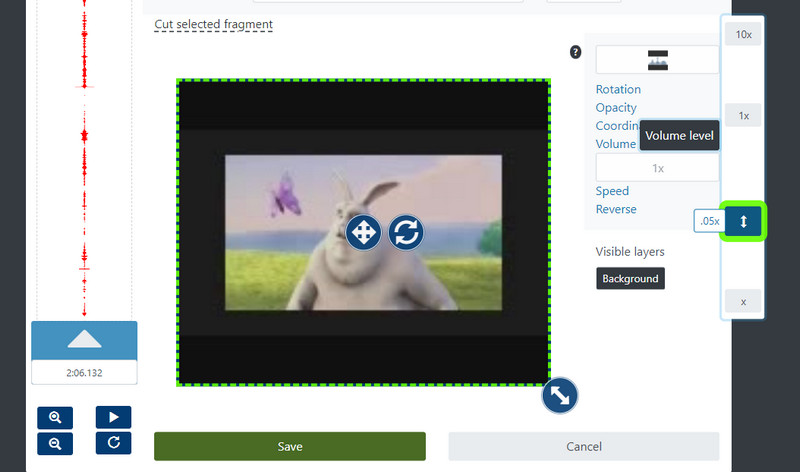Set volume level to 1x on slider
The height and width of the screenshot is (472, 800).
743,116
